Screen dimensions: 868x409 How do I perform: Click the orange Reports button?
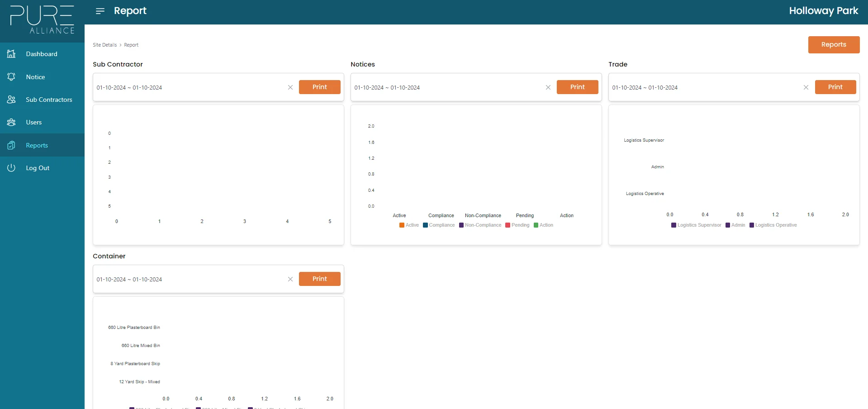tap(834, 45)
